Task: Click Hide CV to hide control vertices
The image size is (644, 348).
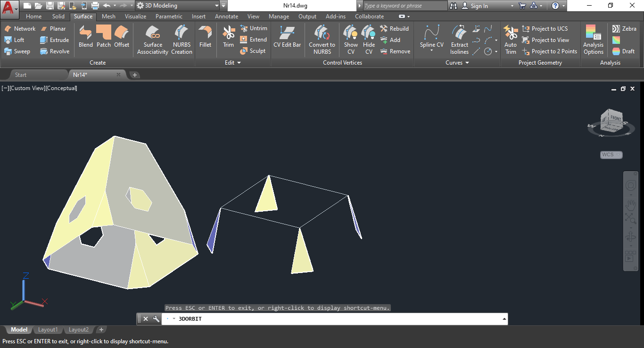Action: tap(368, 40)
